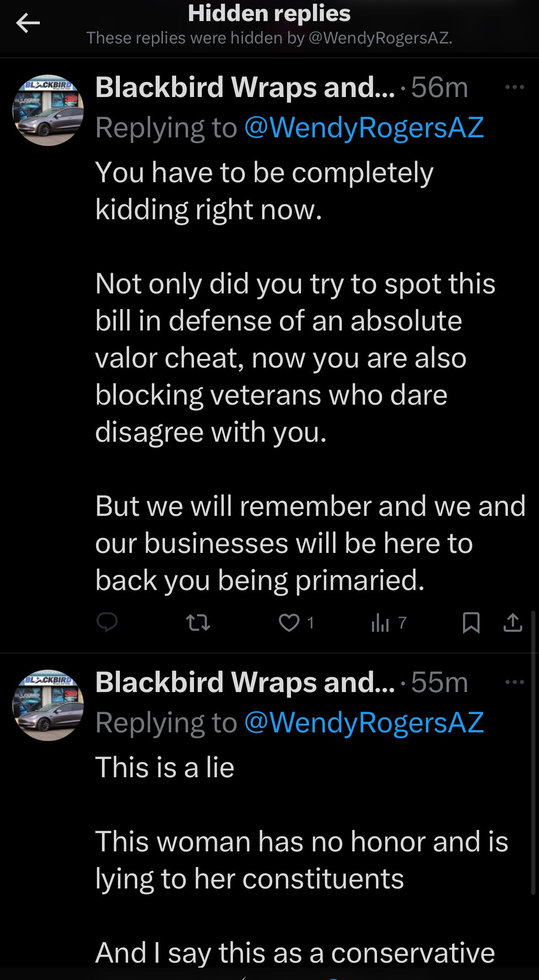This screenshot has height=980, width=539.
Task: Open more options on the 56m reply
Action: tap(514, 87)
